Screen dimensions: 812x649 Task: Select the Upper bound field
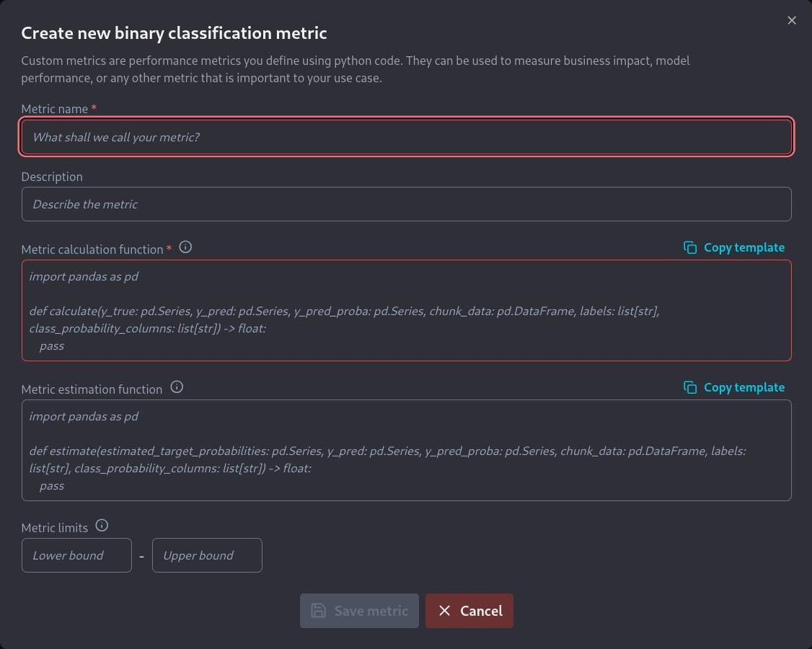point(207,555)
